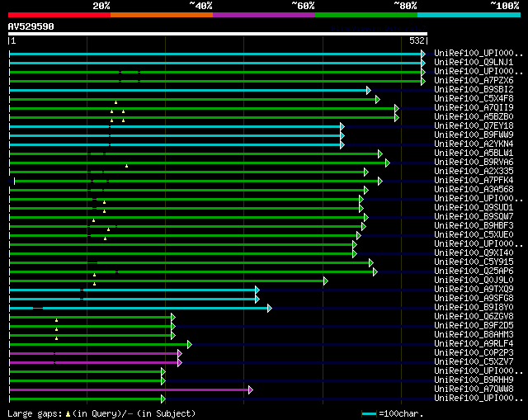
Task: Select the UniRef100_A9RLF4 label
Action: tap(474, 344)
